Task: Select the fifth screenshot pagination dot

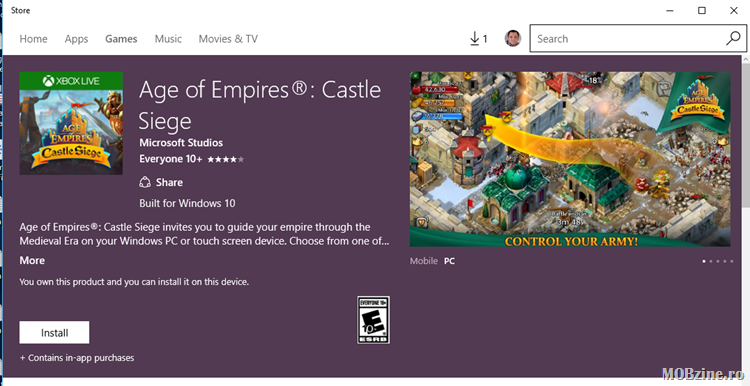Action: click(731, 261)
